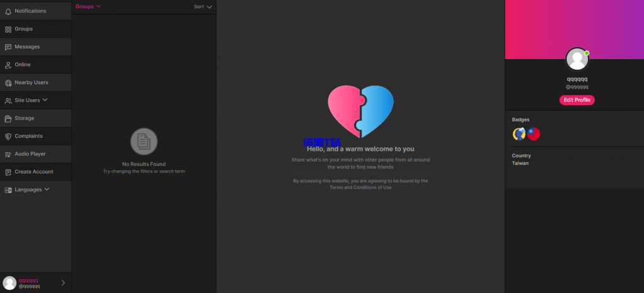Open the Groups filter dropdown
This screenshot has height=293, width=644.
[88, 6]
